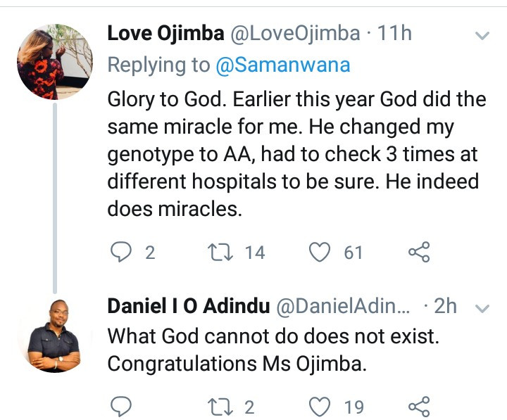Image resolution: width=507 pixels, height=420 pixels.
Task: Open Love Ojimba's profile name
Action: (x=166, y=34)
